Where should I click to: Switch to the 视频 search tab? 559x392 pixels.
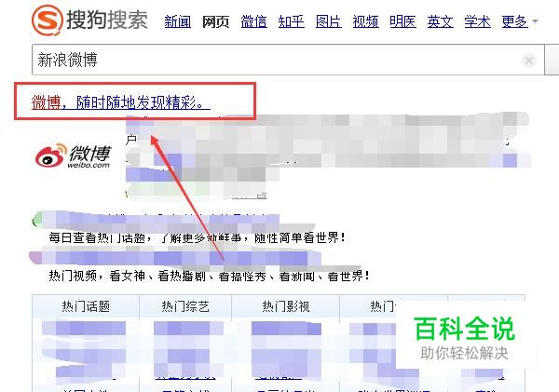pos(365,22)
